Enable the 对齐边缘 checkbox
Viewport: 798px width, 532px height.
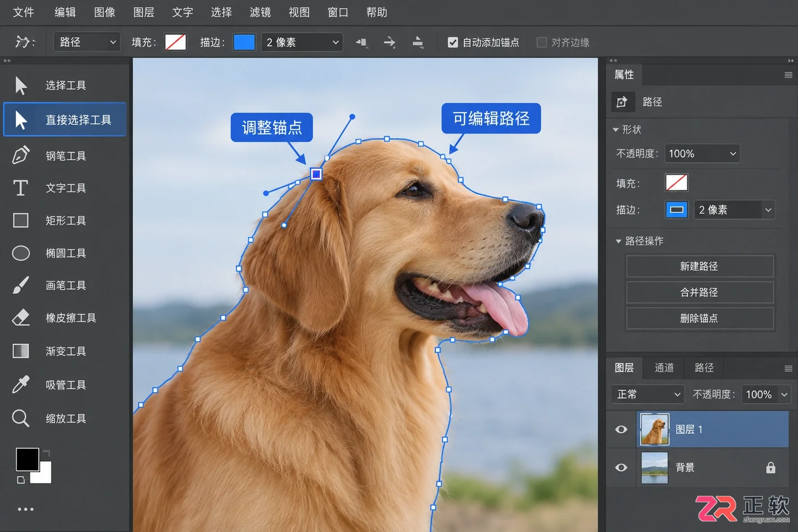[x=542, y=42]
